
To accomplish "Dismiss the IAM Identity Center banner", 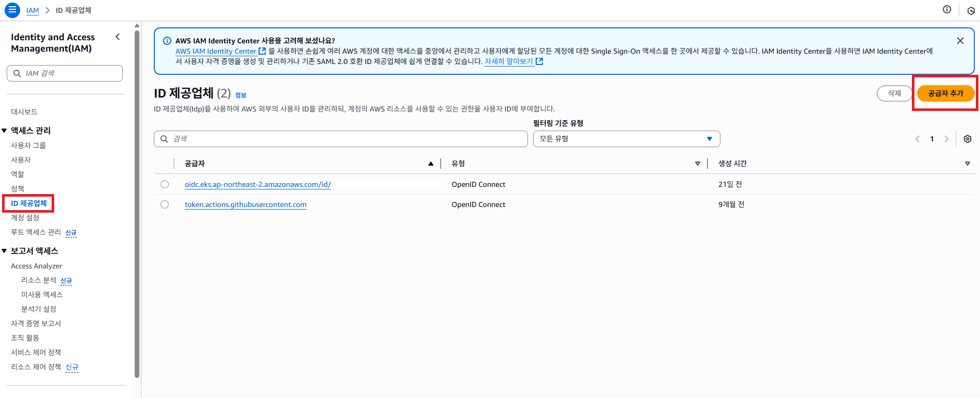I will tap(960, 41).
